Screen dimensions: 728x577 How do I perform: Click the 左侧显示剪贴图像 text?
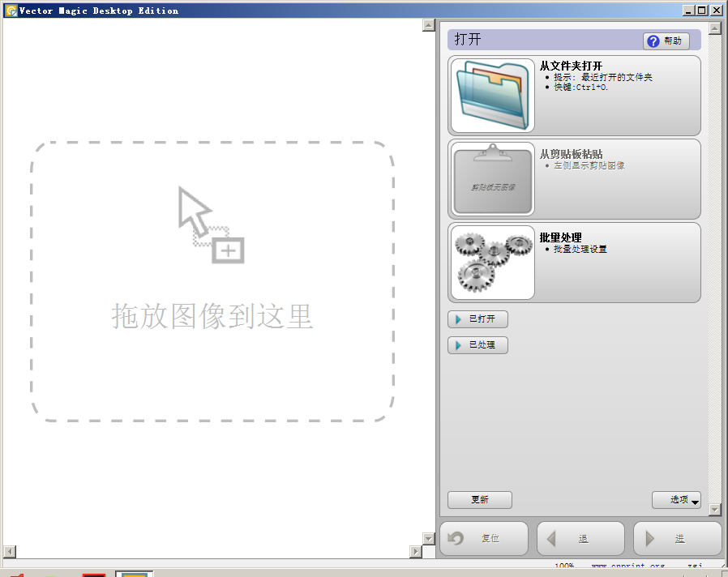(589, 165)
